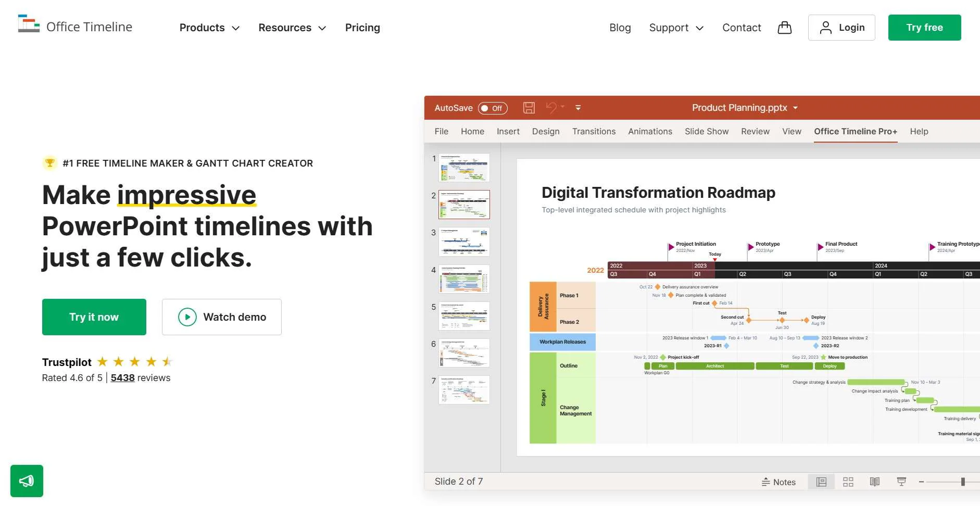Select slide 1 thumbnail
The width and height of the screenshot is (980, 506).
tap(464, 168)
